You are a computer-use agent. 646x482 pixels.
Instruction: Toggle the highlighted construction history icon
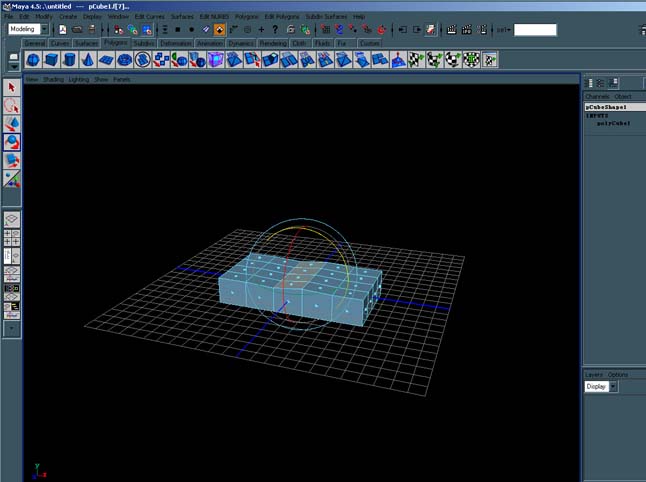(x=431, y=30)
